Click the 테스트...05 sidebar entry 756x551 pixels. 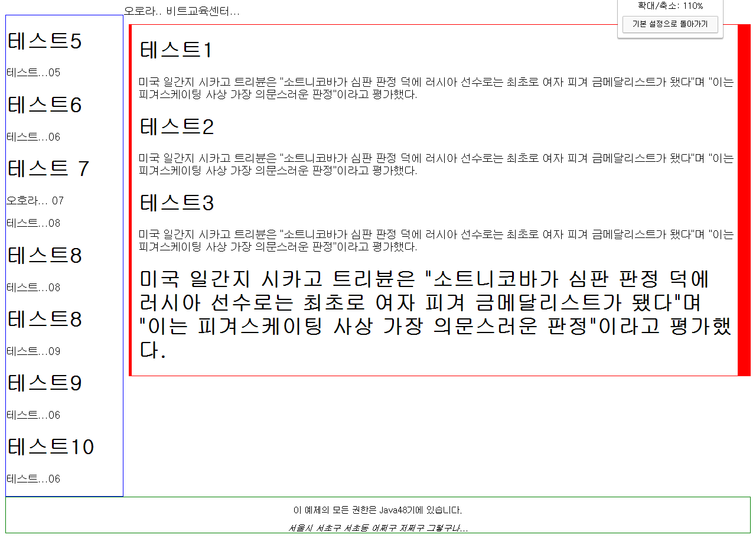click(x=32, y=72)
